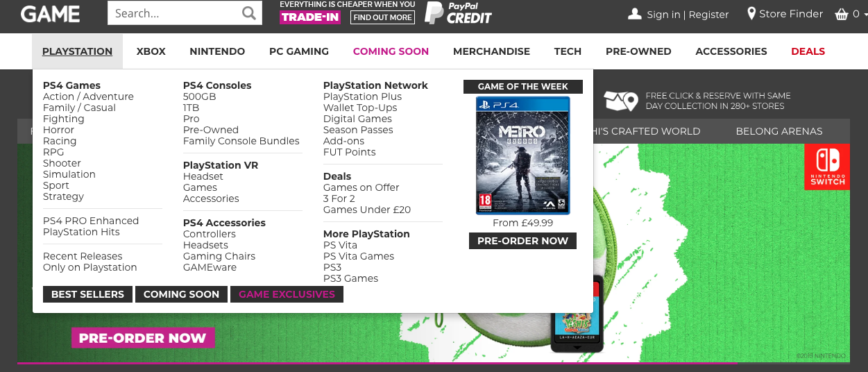Expand the ACCESSORIES menu
The width and height of the screenshot is (868, 372).
coord(731,51)
